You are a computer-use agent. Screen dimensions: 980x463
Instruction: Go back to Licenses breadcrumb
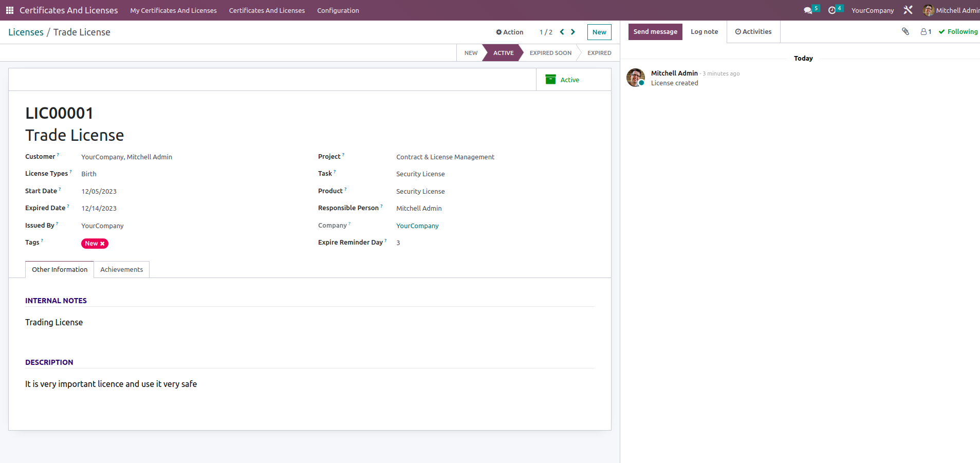(26, 32)
